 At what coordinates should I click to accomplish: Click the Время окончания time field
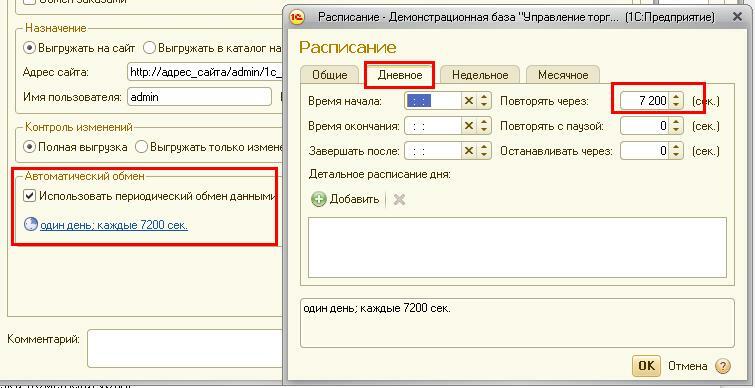coord(433,126)
